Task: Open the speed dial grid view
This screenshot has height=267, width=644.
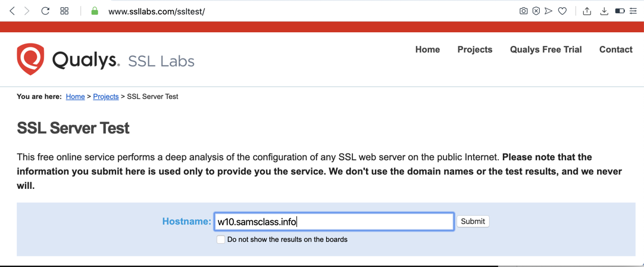Action: [64, 11]
